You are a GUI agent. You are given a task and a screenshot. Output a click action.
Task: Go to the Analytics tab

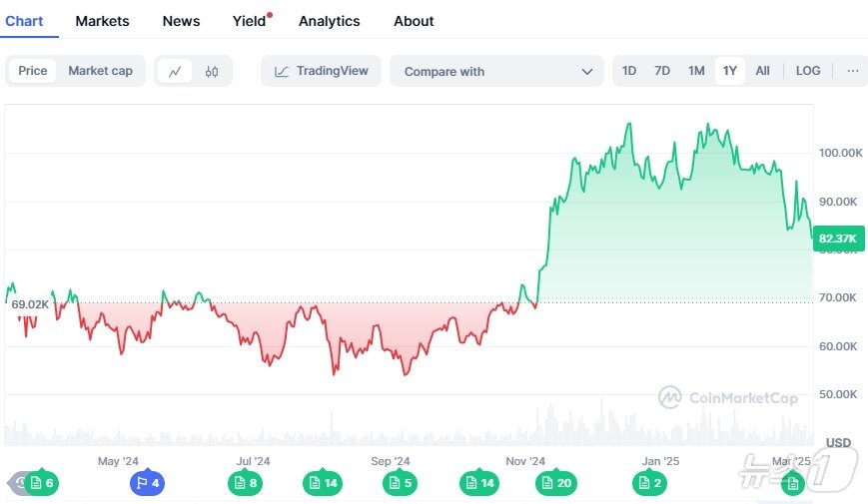(329, 21)
